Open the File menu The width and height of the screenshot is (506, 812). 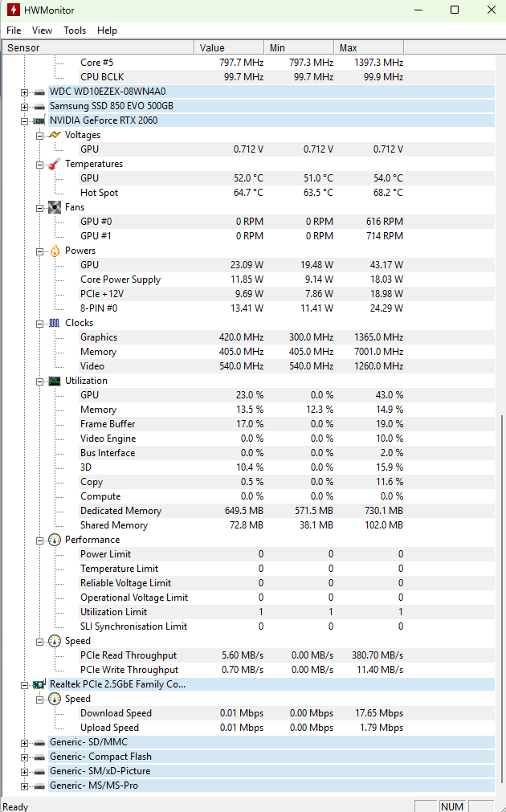point(14,31)
